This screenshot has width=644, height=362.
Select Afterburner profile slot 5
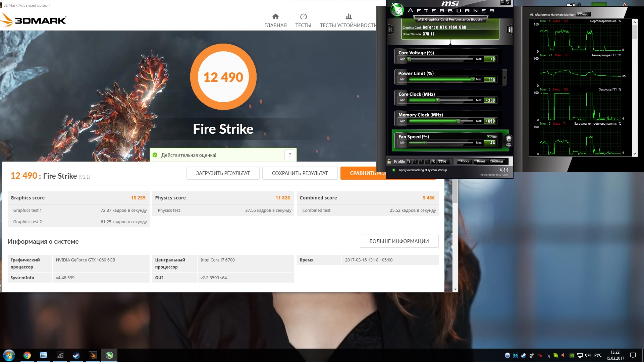(433, 162)
